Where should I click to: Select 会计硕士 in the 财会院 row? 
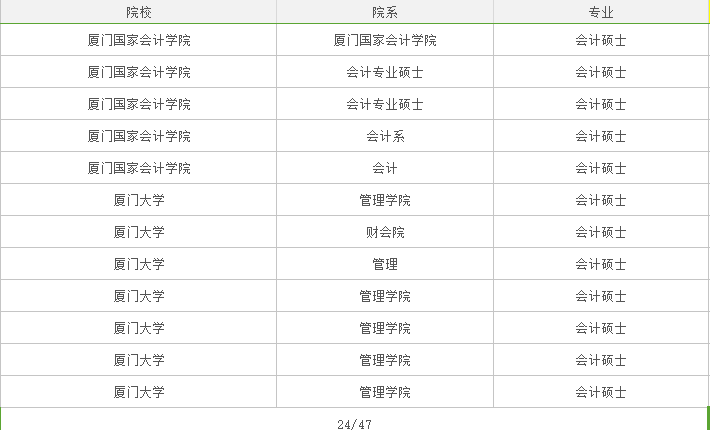[601, 232]
